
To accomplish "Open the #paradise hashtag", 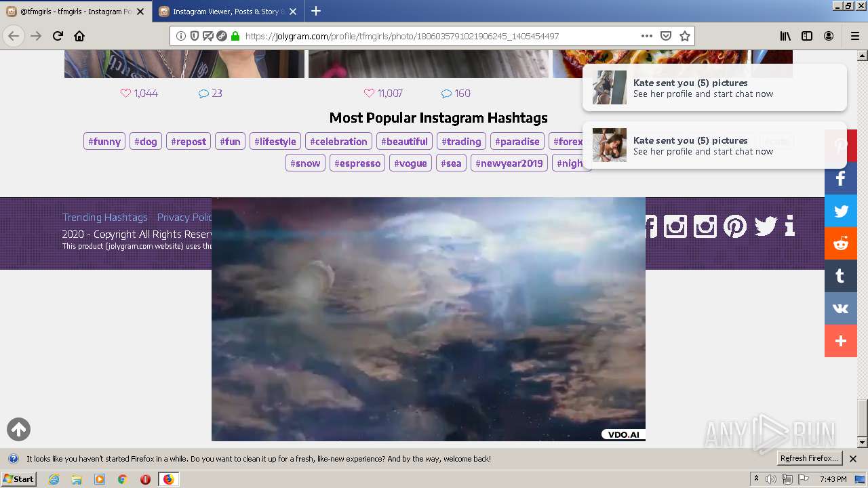I will [x=517, y=142].
